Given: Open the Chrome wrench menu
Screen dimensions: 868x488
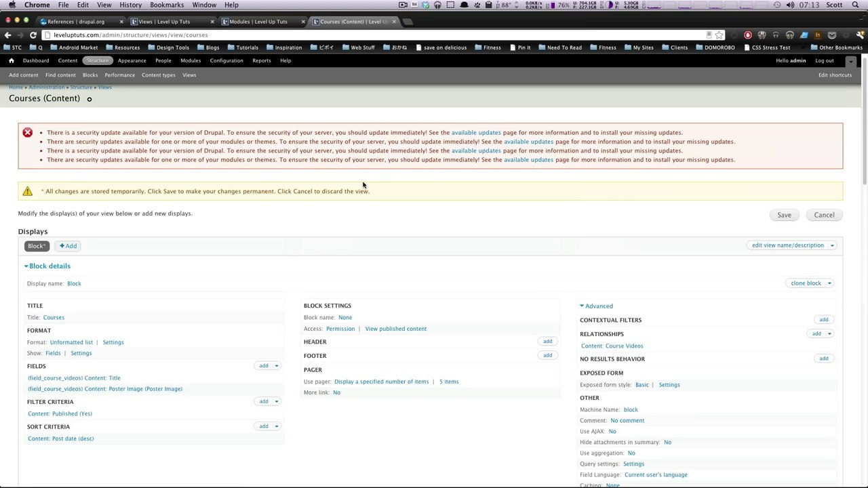Looking at the screenshot, I should coord(860,35).
